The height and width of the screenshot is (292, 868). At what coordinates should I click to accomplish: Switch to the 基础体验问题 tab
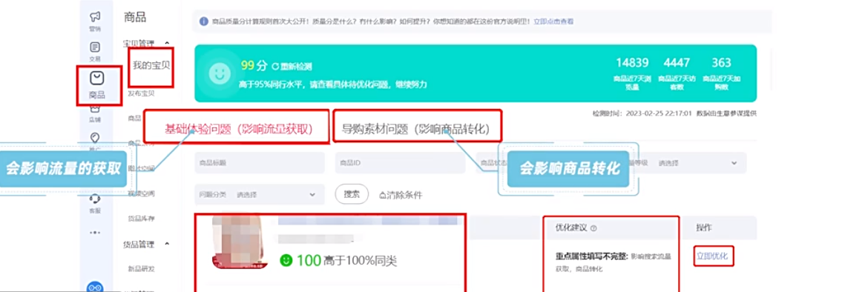[239, 130]
